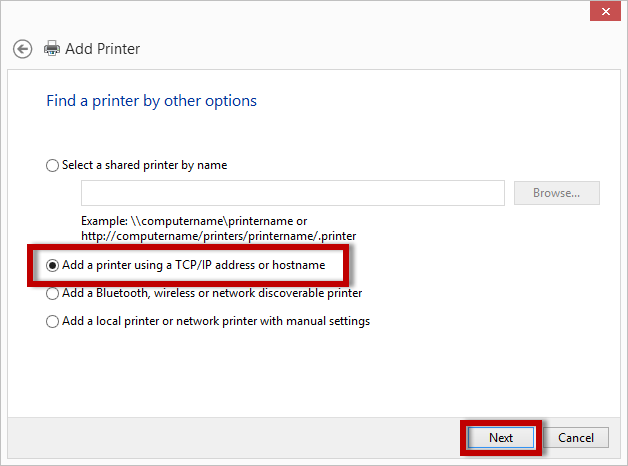628x466 pixels.
Task: Click the 'Add Printer' title text
Action: 103,49
